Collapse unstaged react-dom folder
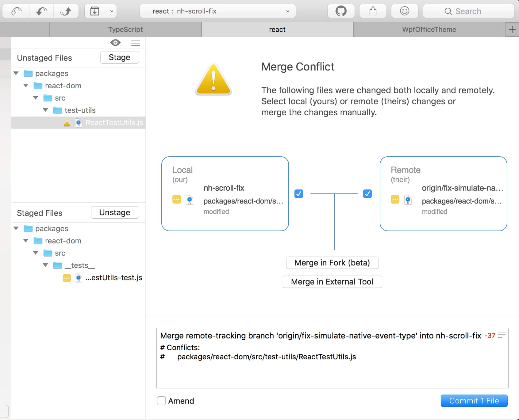 [26, 86]
